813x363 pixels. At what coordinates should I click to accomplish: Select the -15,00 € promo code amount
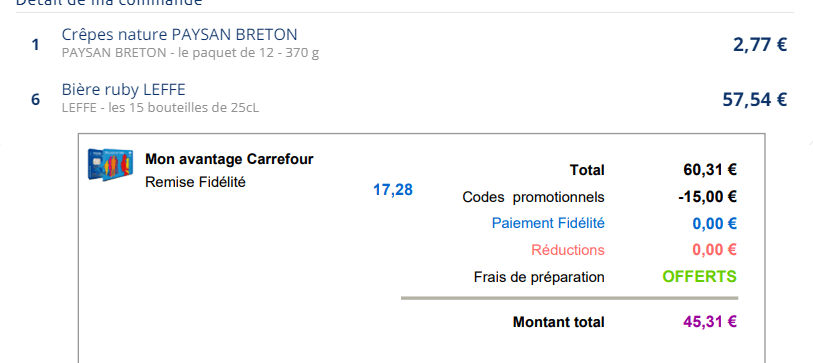[x=707, y=197]
